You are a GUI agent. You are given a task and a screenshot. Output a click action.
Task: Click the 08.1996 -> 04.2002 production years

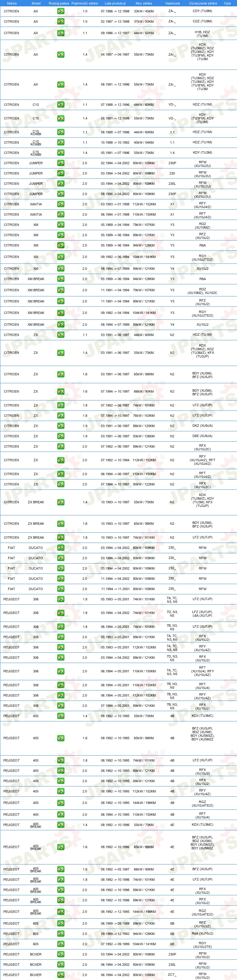[x=115, y=194]
